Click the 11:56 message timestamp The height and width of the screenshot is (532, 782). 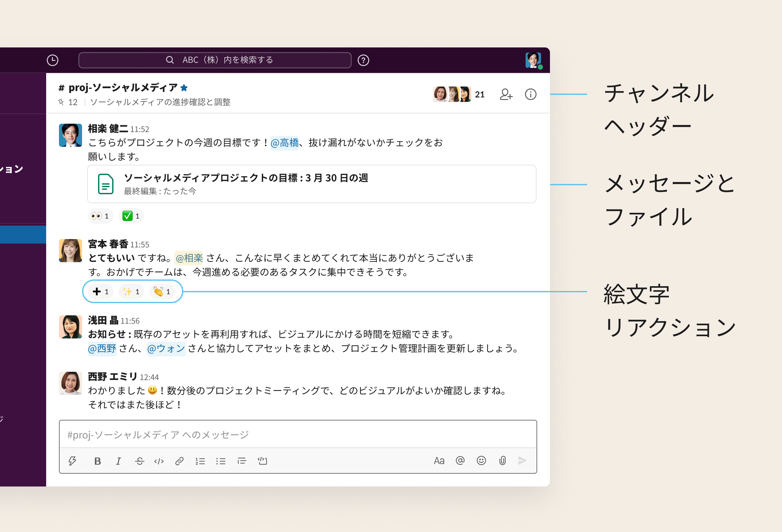point(130,321)
